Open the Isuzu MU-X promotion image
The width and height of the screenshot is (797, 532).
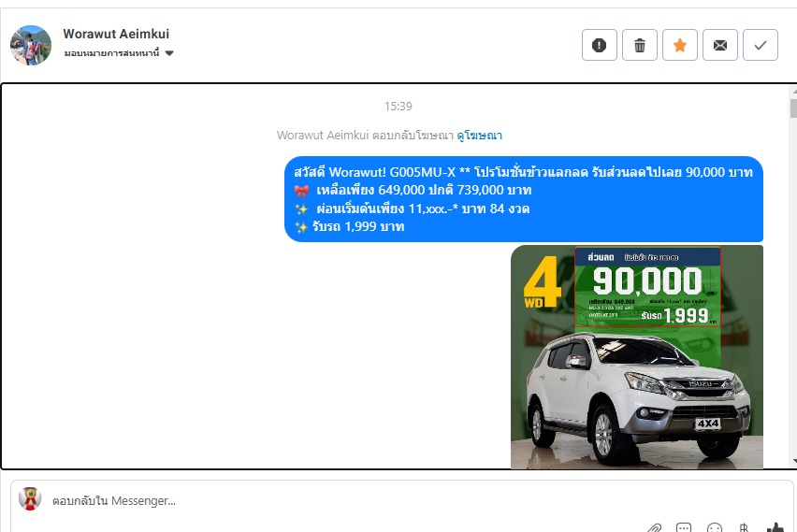pyautogui.click(x=637, y=357)
